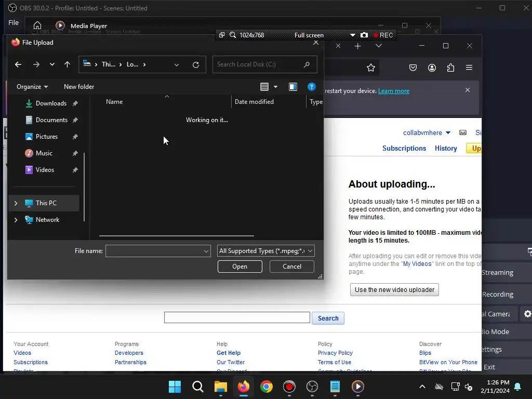Select Music in the navigation pane
Viewport: 532px width, 399px height.
click(44, 153)
